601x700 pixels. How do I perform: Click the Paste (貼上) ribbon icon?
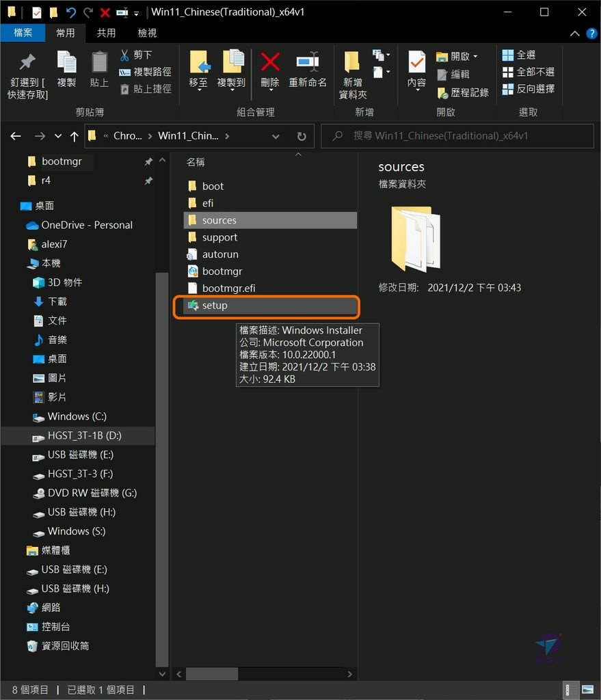click(99, 62)
